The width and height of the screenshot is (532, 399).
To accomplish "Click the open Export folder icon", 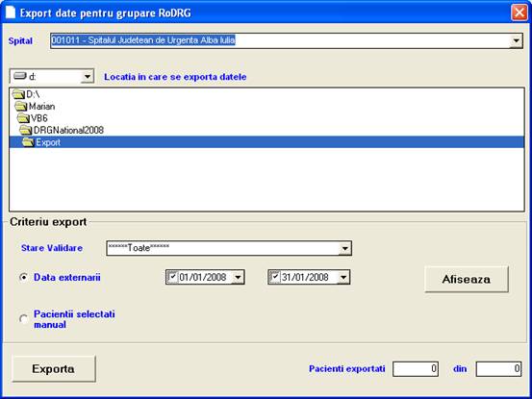I will pos(28,142).
